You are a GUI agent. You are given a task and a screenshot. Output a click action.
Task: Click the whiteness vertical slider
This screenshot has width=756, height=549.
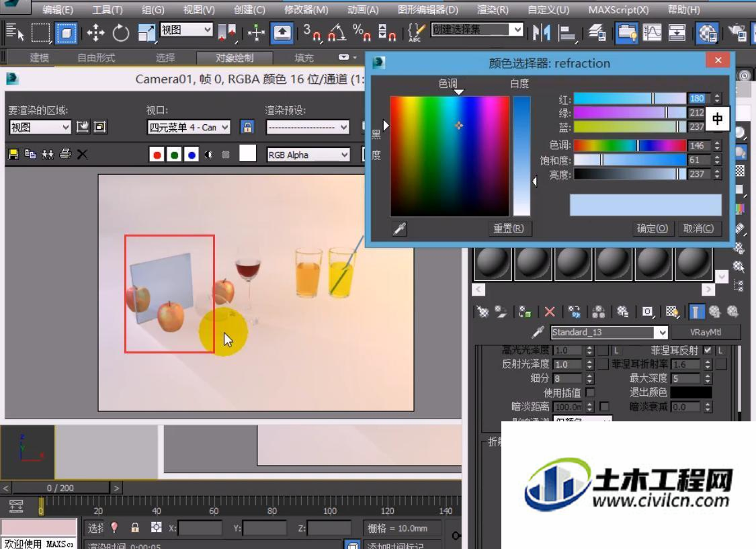point(521,156)
